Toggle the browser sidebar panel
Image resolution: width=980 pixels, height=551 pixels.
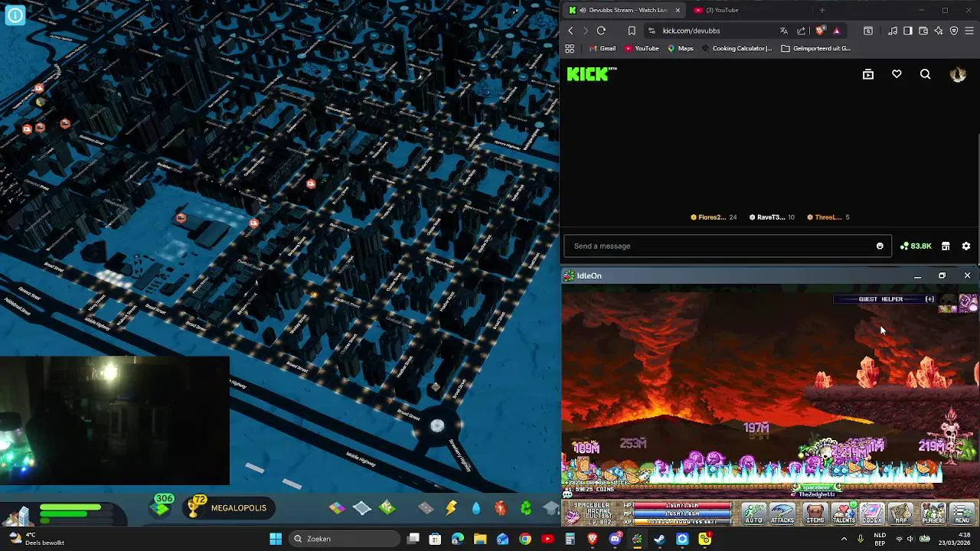(908, 31)
